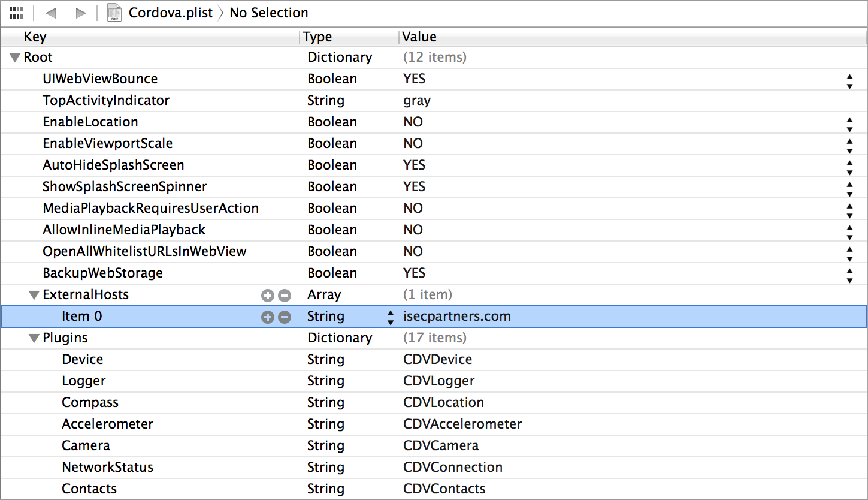The height and width of the screenshot is (500, 868).
Task: Toggle BackupWebStorage boolean value stepper
Action: click(849, 276)
